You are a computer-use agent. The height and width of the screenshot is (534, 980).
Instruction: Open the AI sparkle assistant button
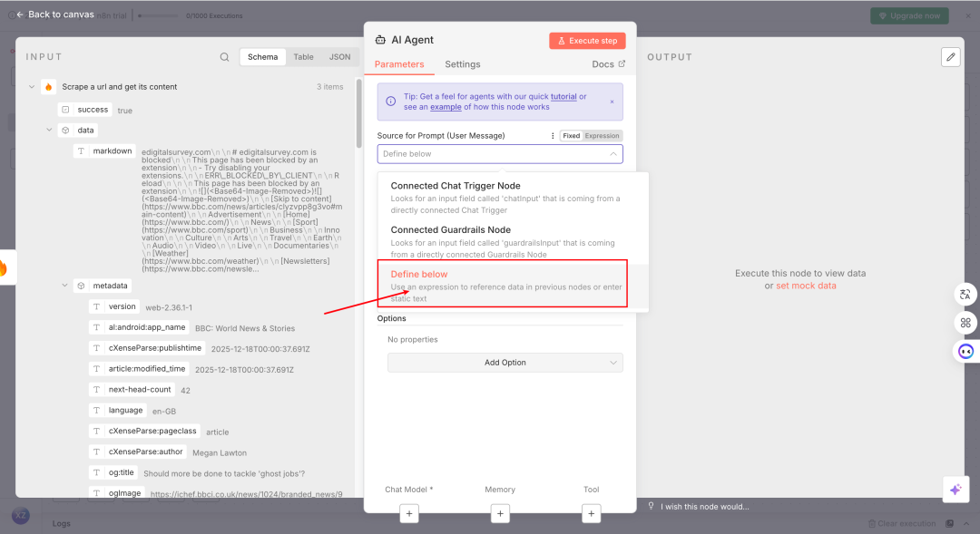(x=955, y=490)
